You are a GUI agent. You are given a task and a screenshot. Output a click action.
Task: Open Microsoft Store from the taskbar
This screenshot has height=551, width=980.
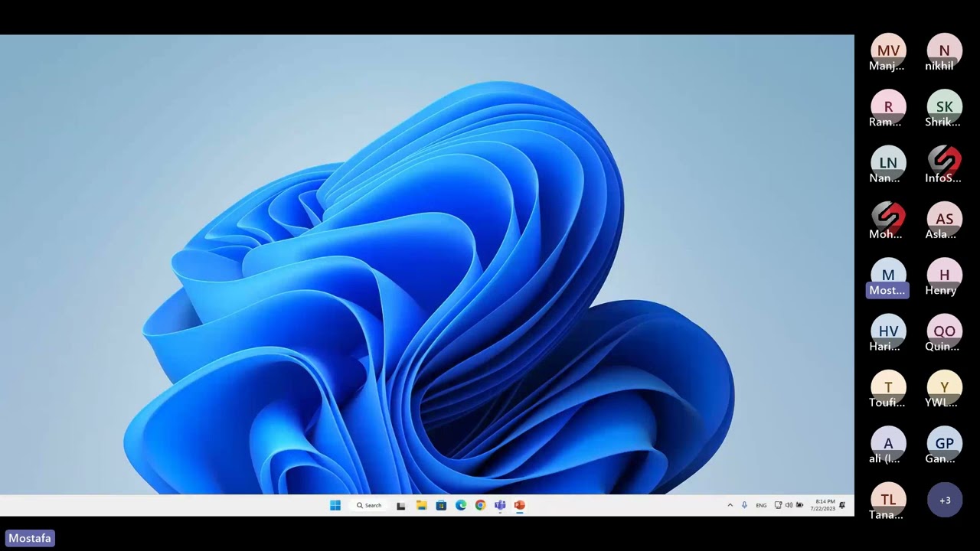pos(441,505)
